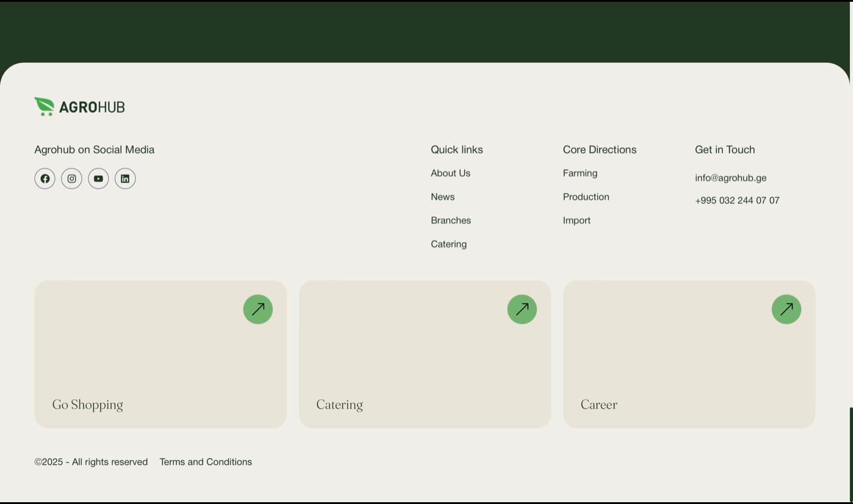Click the arrow on the Career card
Viewport: 853px width, 504px height.
tap(786, 309)
